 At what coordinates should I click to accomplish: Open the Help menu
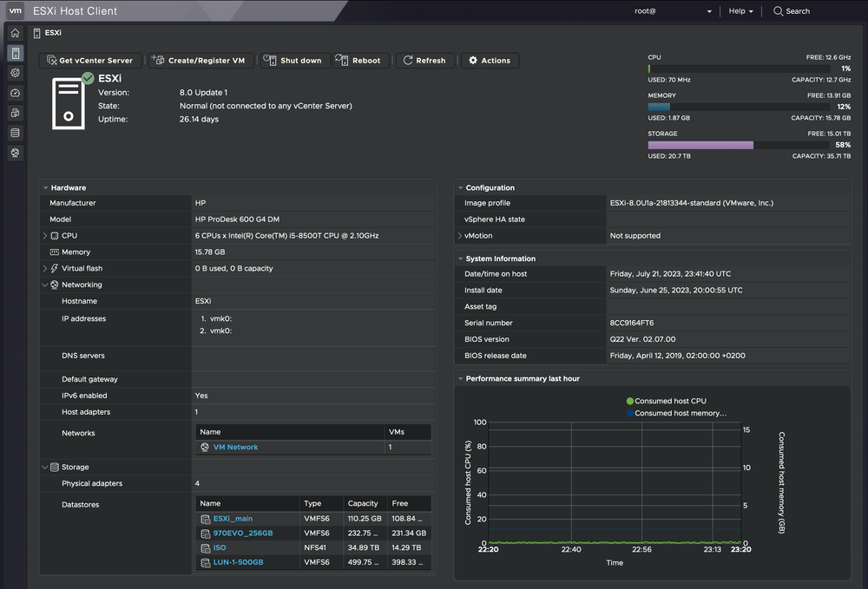(737, 11)
